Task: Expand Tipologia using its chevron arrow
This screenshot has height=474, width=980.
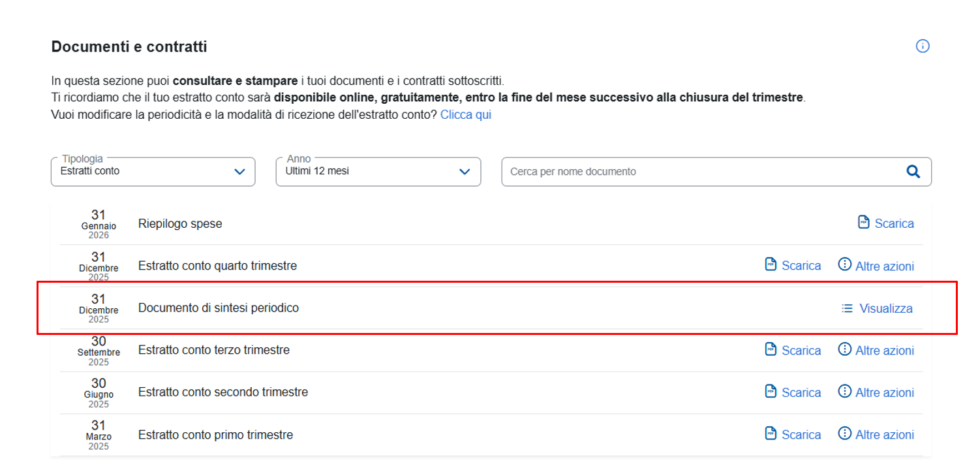Action: (239, 172)
